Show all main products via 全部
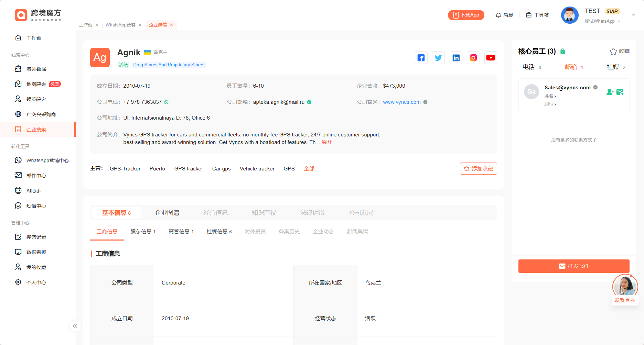This screenshot has width=644, height=345. [x=309, y=169]
